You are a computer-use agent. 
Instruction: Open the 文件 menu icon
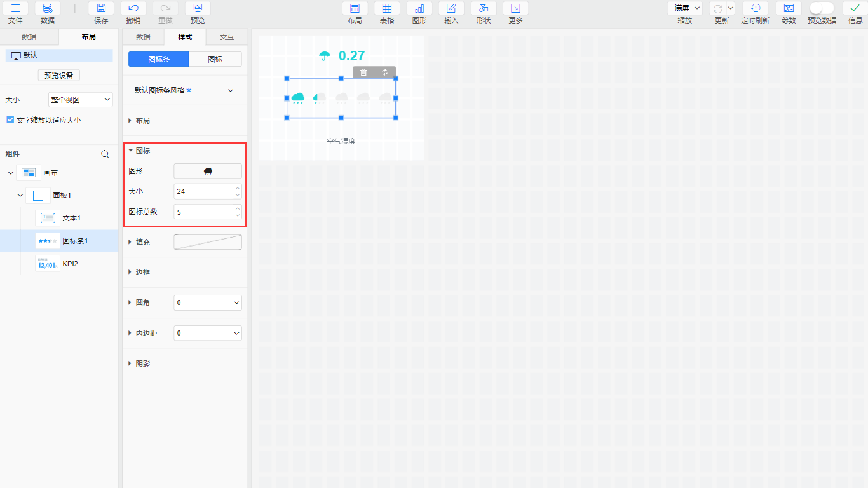[15, 8]
